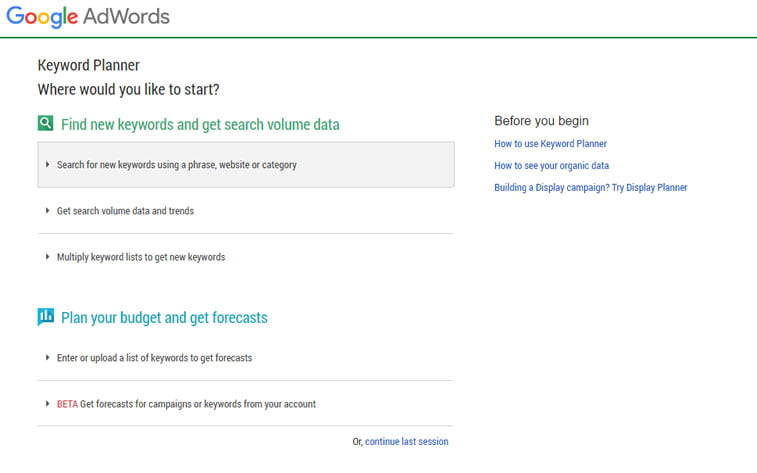The width and height of the screenshot is (757, 473).
Task: Click the Keyword Planner title
Action: click(x=88, y=65)
